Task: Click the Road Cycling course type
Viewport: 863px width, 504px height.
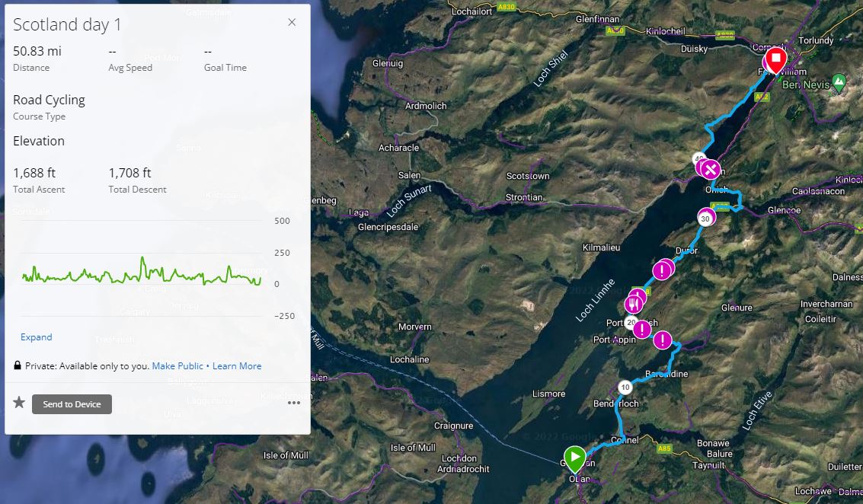Action: coord(49,100)
